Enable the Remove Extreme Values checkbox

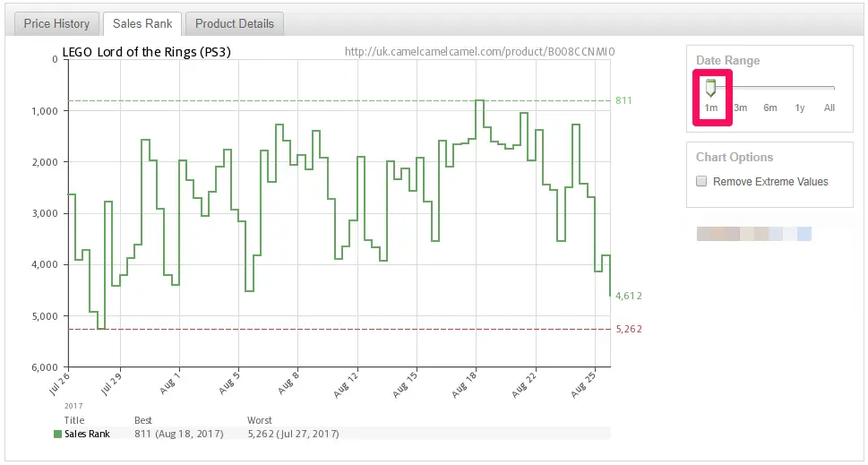(x=701, y=182)
